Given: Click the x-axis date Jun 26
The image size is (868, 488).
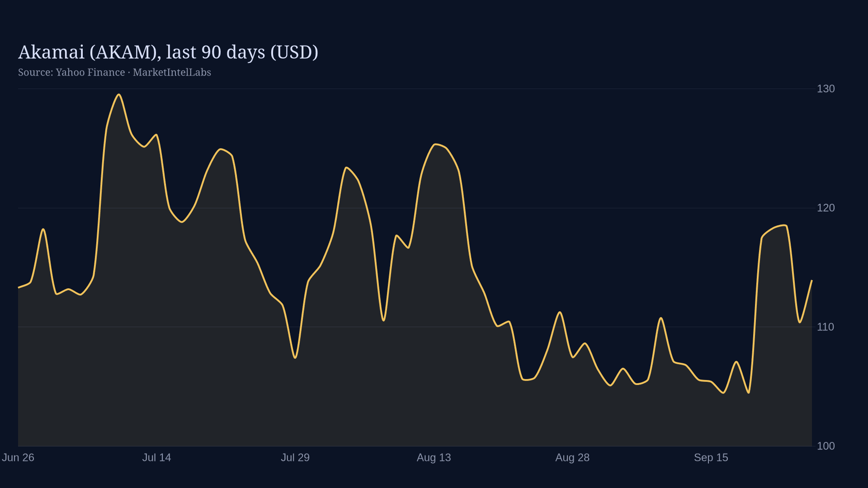Looking at the screenshot, I should tap(18, 458).
